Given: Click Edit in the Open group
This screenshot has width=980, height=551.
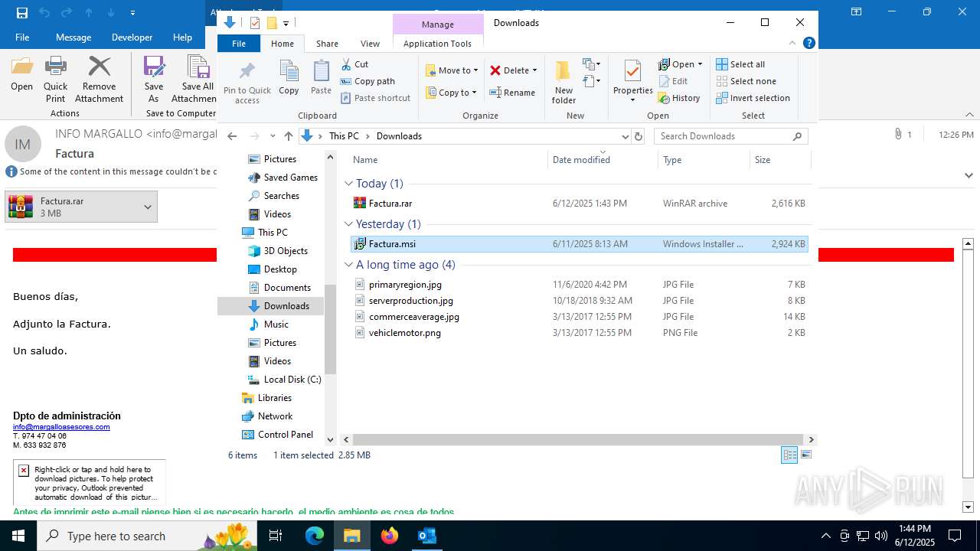Looking at the screenshot, I should [673, 81].
